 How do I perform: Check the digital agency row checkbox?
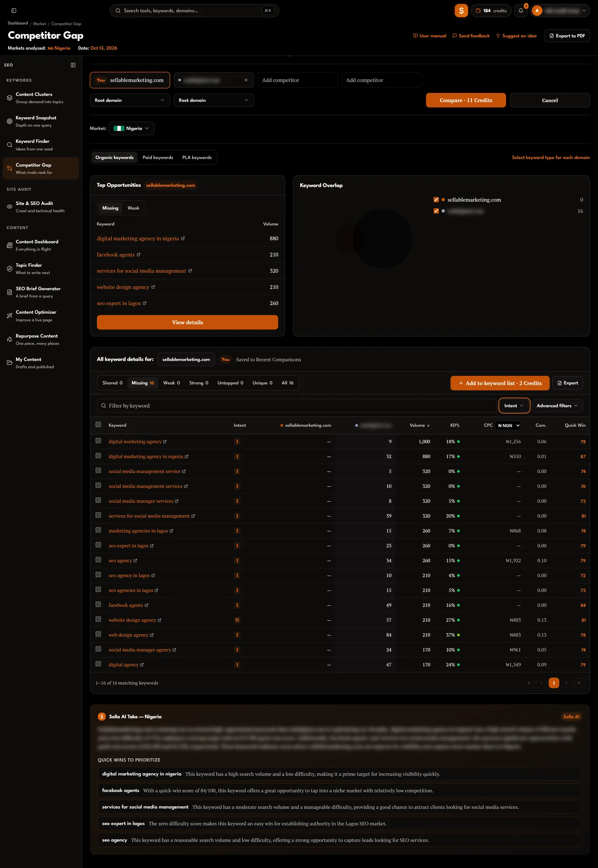(x=98, y=664)
